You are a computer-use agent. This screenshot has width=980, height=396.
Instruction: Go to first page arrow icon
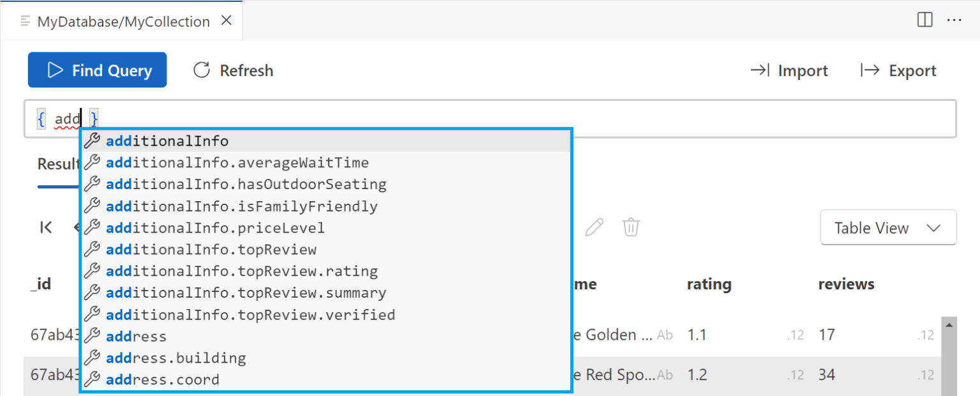pyautogui.click(x=46, y=227)
